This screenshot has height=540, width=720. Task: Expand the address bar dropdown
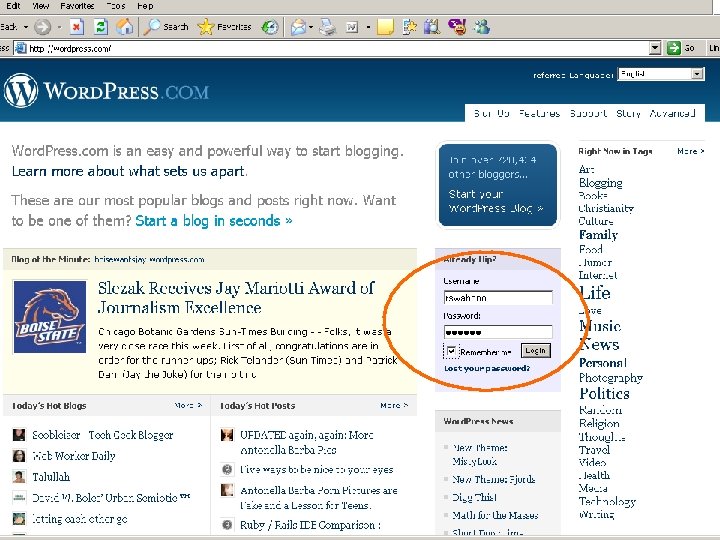click(655, 48)
